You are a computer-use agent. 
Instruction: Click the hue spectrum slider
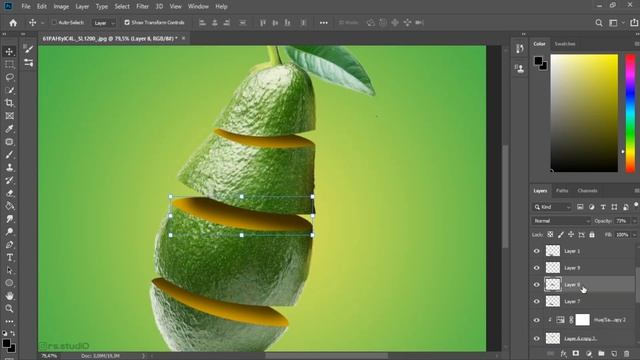(x=630, y=113)
